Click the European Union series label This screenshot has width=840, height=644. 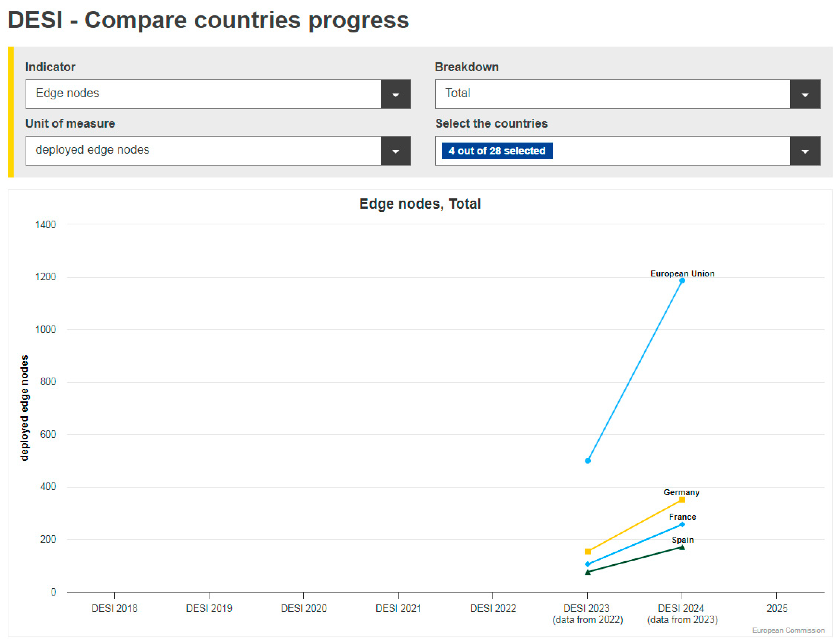682,274
